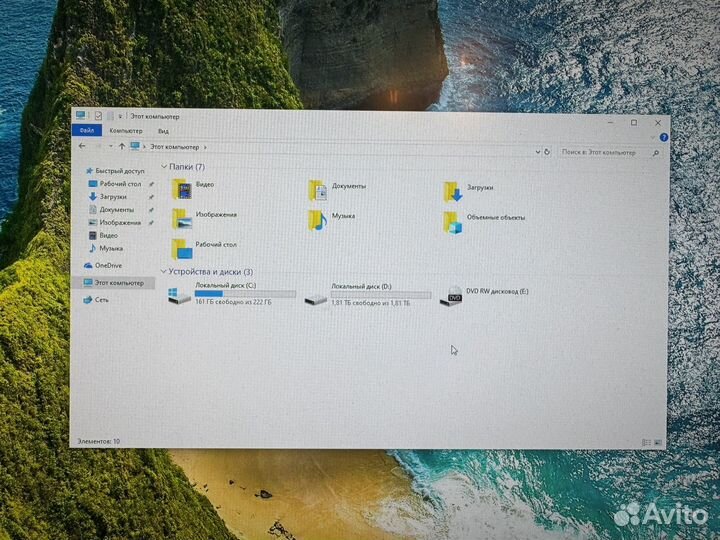Open the Загрузки folder icon
Image resolution: width=720 pixels, height=540 pixels.
pos(453,191)
